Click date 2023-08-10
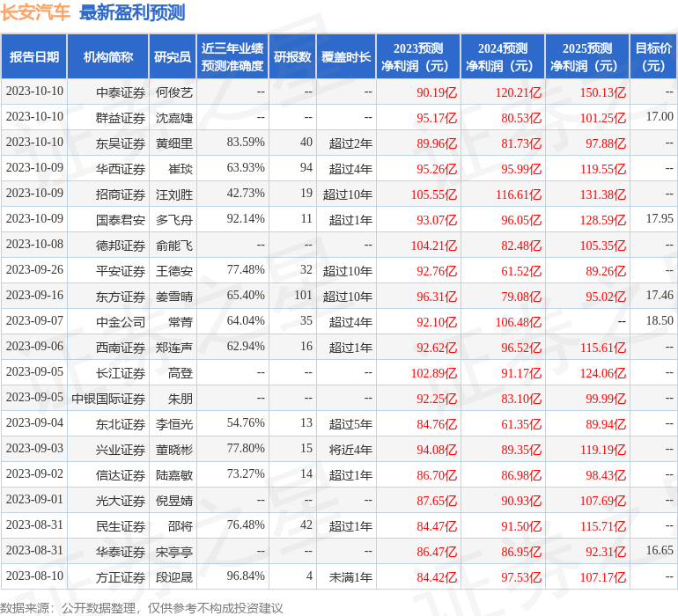 tap(34, 576)
